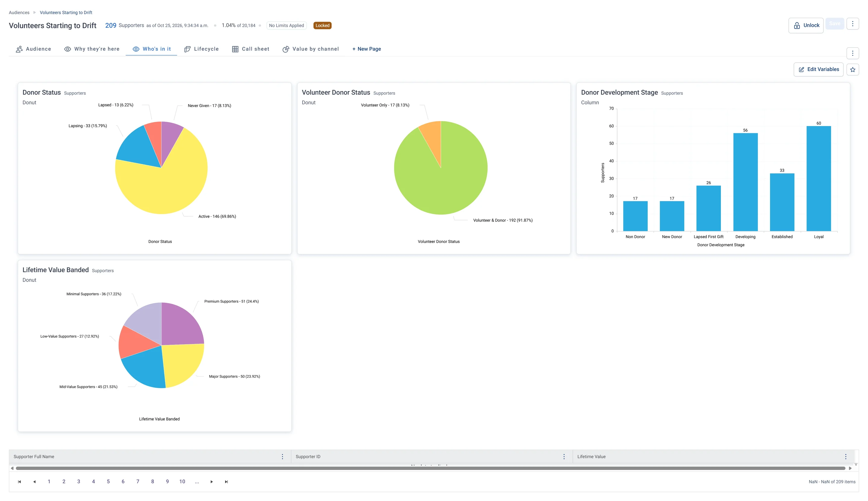The image size is (868, 501).
Task: Open Supporter Full Name column menu
Action: pos(282,457)
